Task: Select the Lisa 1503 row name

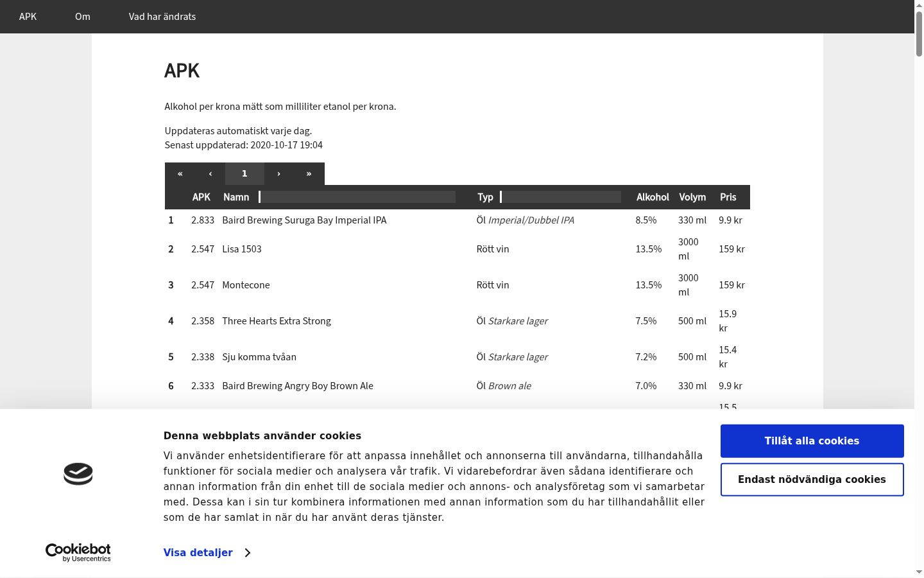Action: pos(242,249)
